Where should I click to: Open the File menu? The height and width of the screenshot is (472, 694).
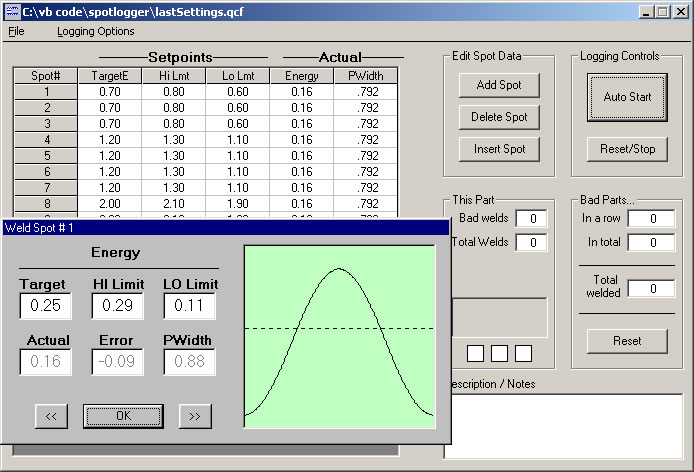coord(16,31)
